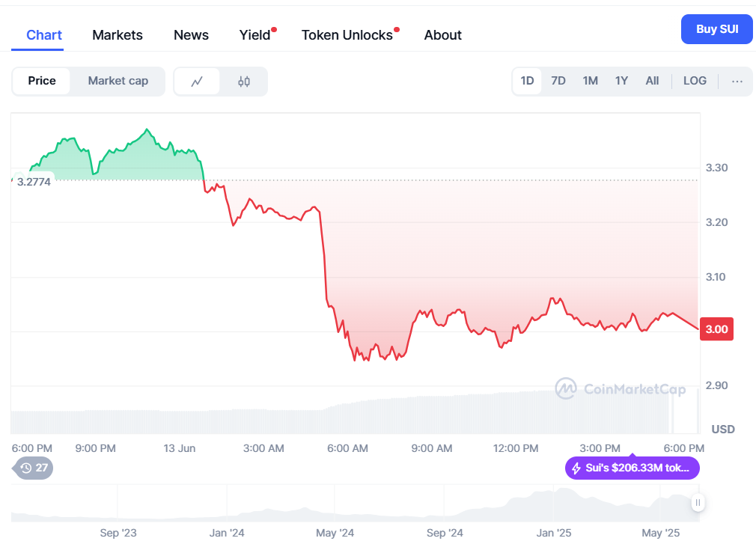
Task: Open the Sui's $206.33M token news pill
Action: 632,468
